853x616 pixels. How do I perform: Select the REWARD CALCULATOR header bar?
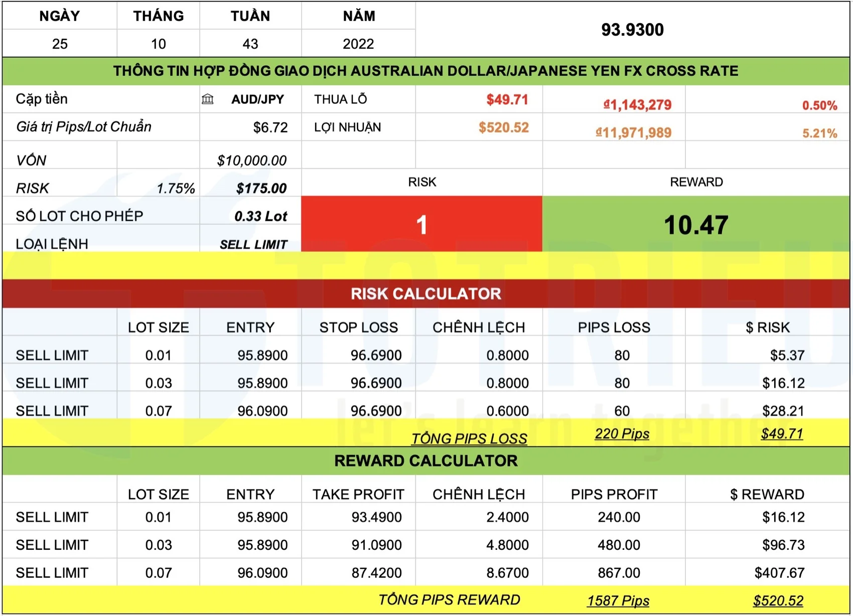425,460
